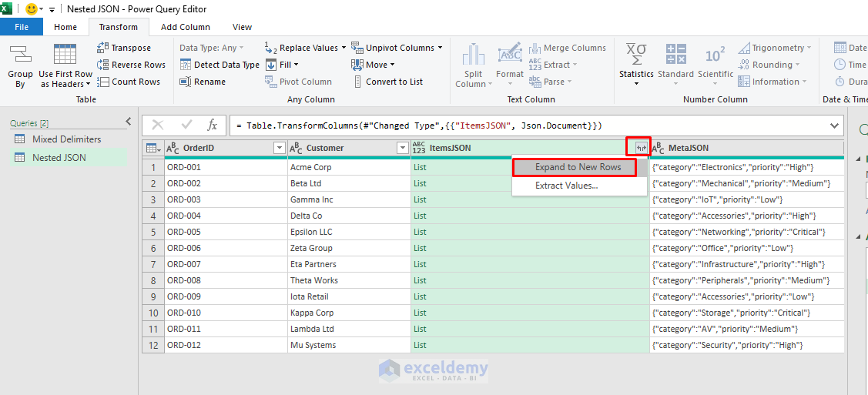
Task: Select row number 7 header
Action: (x=153, y=264)
